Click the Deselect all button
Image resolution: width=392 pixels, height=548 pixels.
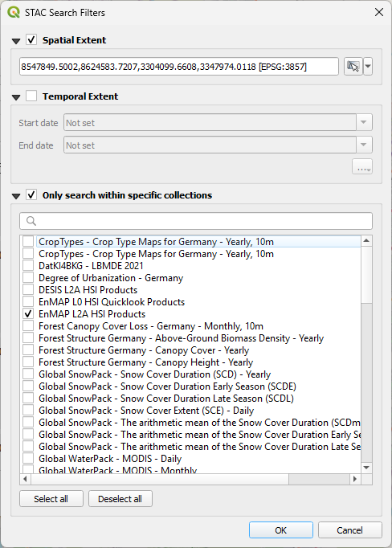tap(120, 499)
